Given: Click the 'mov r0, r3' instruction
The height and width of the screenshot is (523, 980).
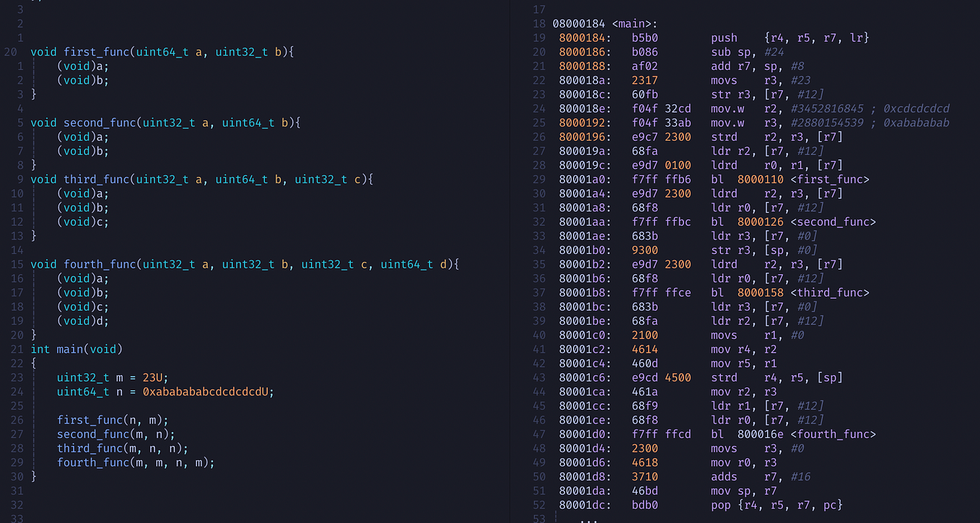Looking at the screenshot, I should click(x=744, y=462).
